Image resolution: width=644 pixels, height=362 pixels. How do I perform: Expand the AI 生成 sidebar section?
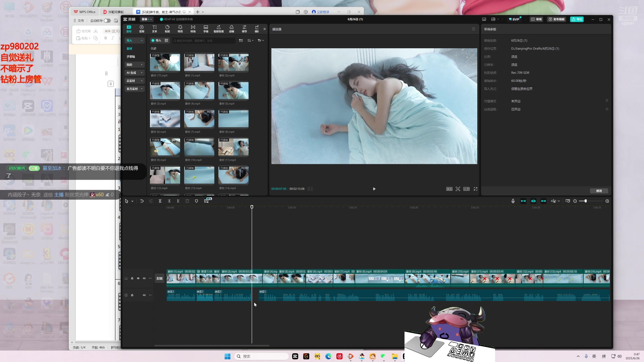pyautogui.click(x=135, y=73)
